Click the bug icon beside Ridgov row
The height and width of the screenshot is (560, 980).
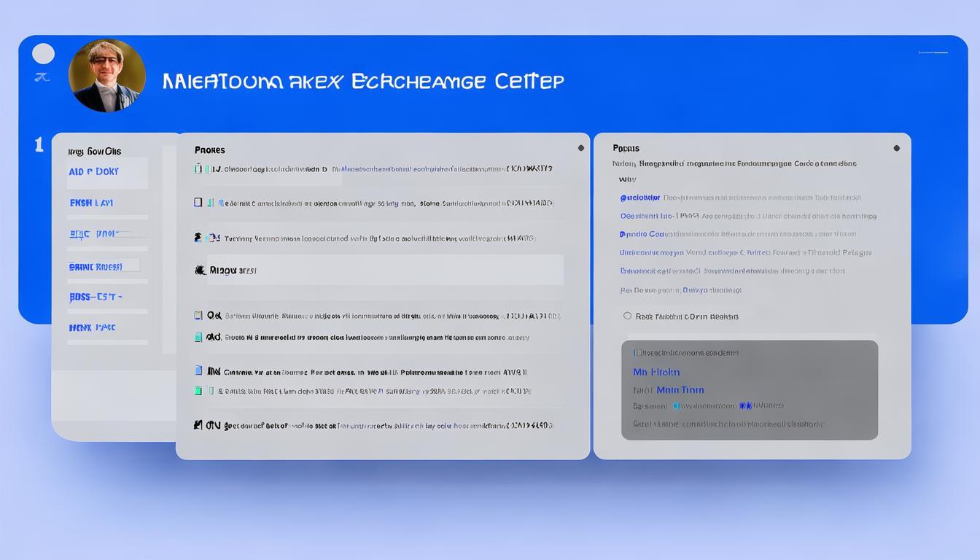[x=200, y=271]
